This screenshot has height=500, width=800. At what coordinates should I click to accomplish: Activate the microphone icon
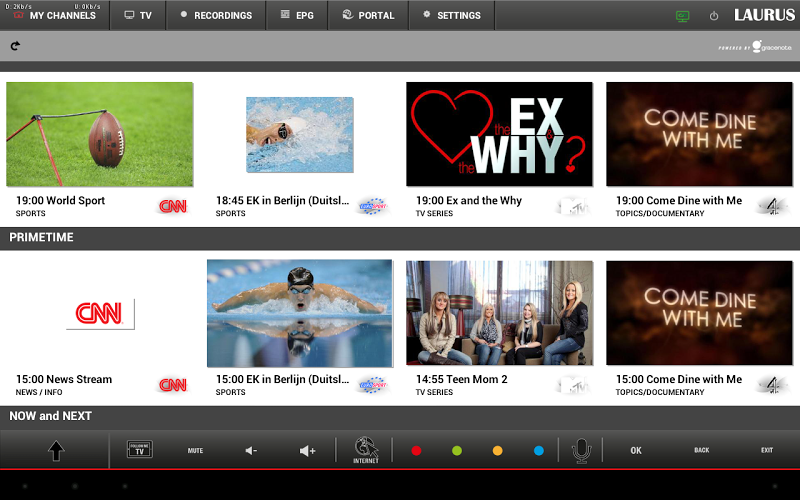click(x=581, y=451)
